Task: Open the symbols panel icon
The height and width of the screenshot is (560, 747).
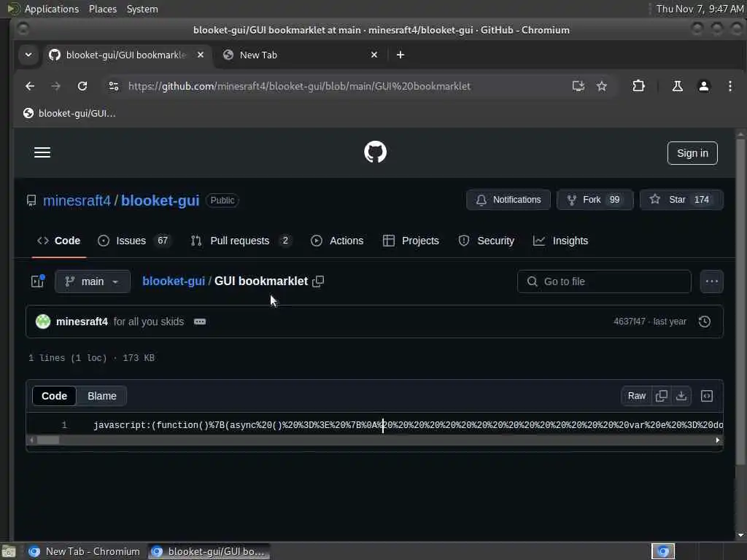Action: (x=707, y=396)
